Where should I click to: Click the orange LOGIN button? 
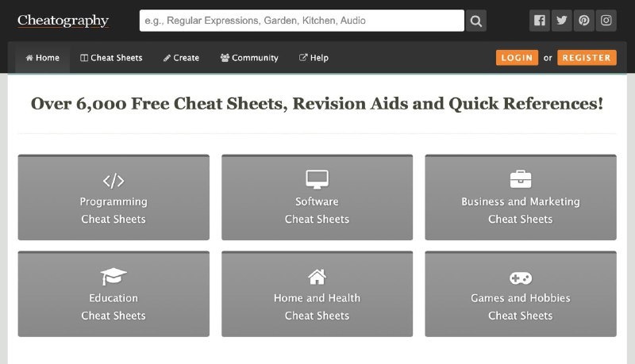click(518, 58)
